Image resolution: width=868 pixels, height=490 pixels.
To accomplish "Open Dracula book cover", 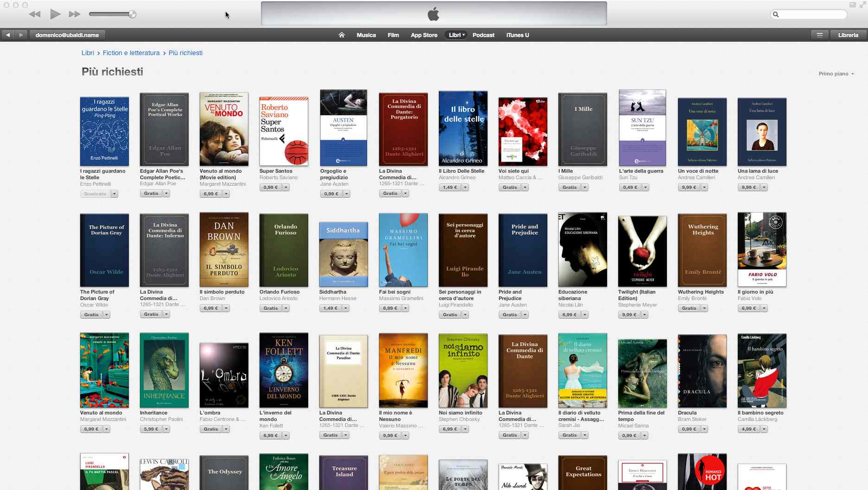I will [702, 371].
